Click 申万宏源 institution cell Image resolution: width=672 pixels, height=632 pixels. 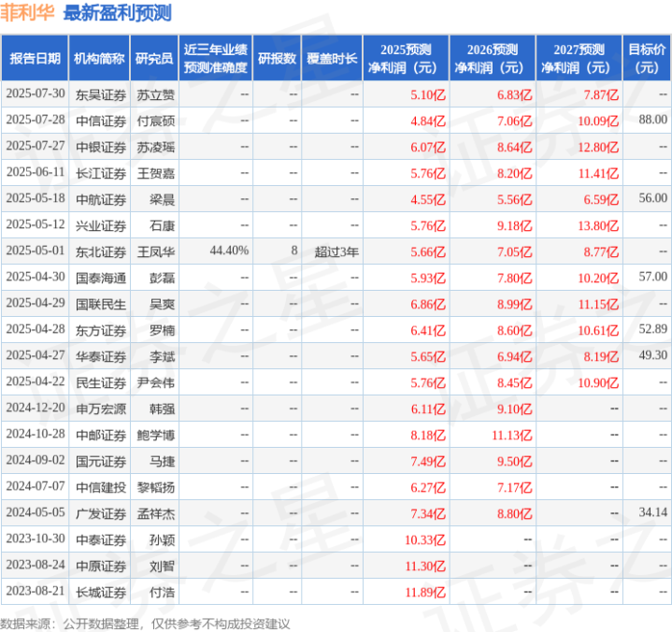[x=101, y=409]
